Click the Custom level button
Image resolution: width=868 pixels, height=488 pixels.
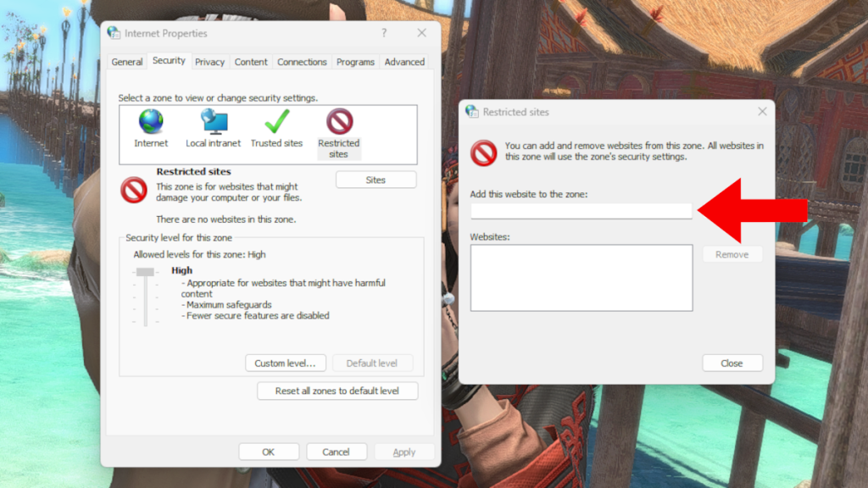286,363
